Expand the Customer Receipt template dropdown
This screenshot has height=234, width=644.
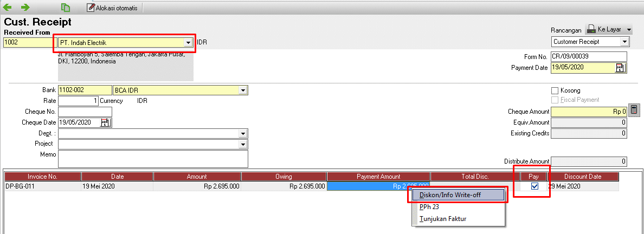click(624, 42)
